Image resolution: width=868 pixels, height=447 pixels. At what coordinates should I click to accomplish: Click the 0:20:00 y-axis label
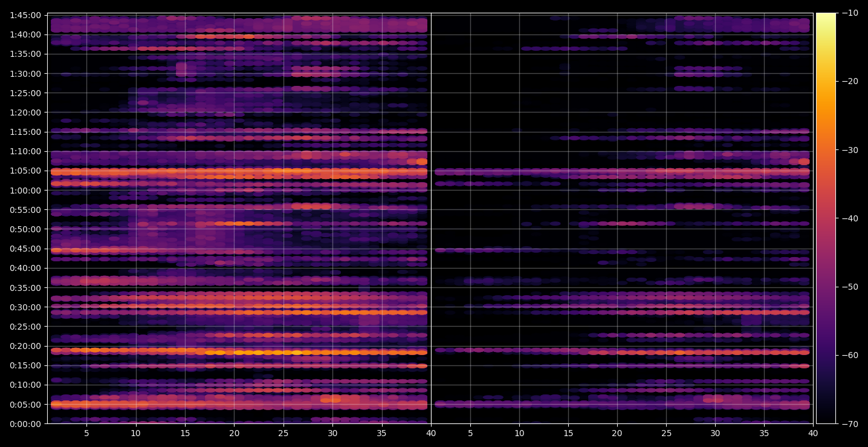pyautogui.click(x=25, y=346)
